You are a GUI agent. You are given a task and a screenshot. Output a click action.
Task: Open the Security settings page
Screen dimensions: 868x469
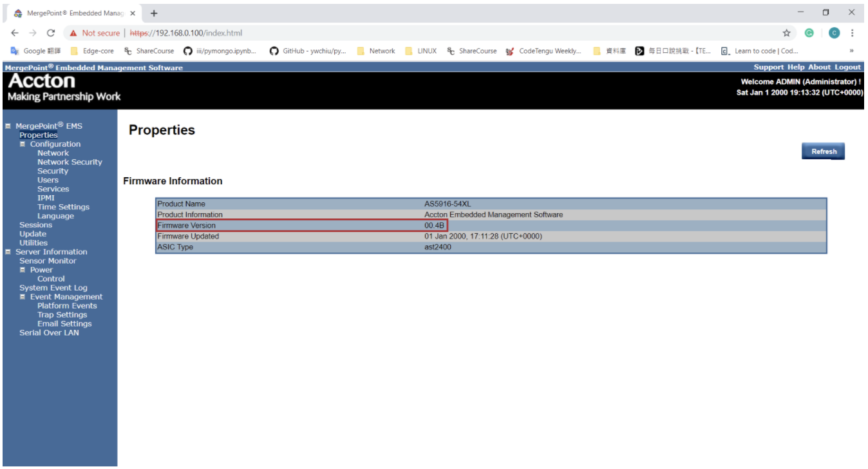pyautogui.click(x=53, y=171)
